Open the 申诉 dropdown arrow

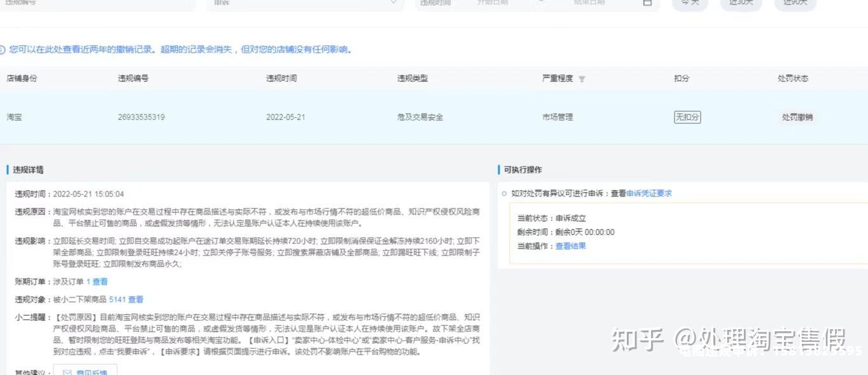[393, 3]
